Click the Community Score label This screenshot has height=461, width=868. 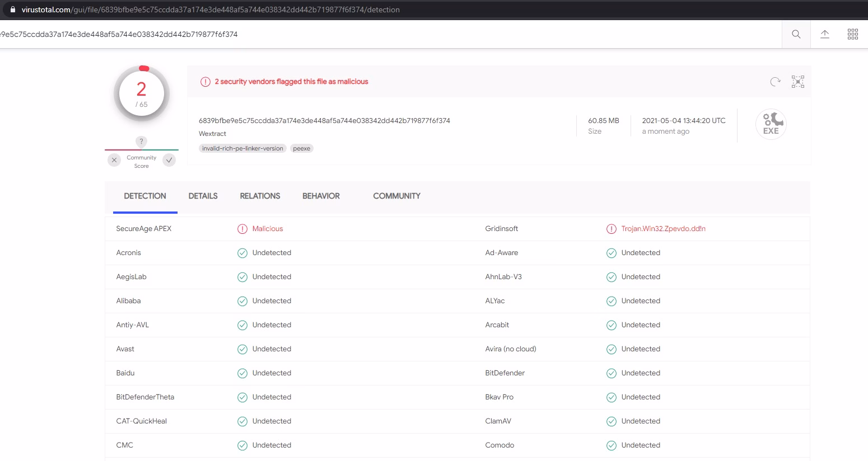point(142,162)
